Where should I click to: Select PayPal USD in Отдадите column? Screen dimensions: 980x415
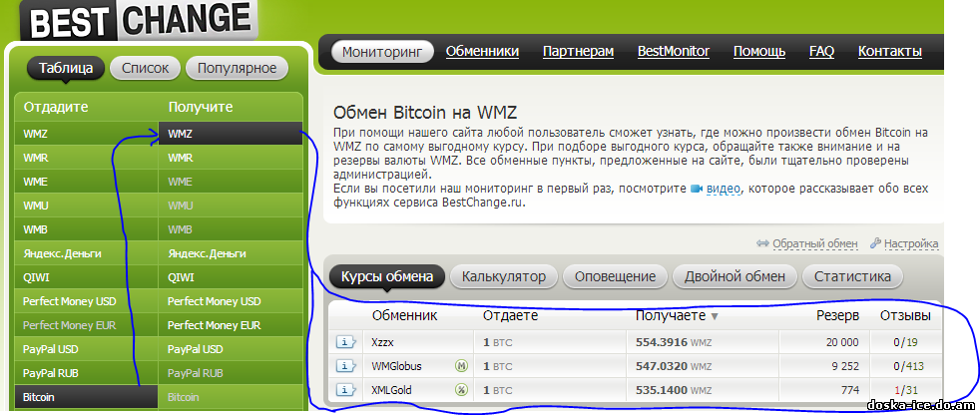[86, 349]
